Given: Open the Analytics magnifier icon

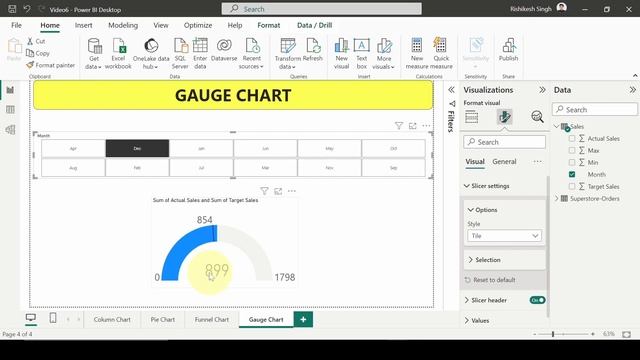Looking at the screenshot, I should pyautogui.click(x=537, y=117).
